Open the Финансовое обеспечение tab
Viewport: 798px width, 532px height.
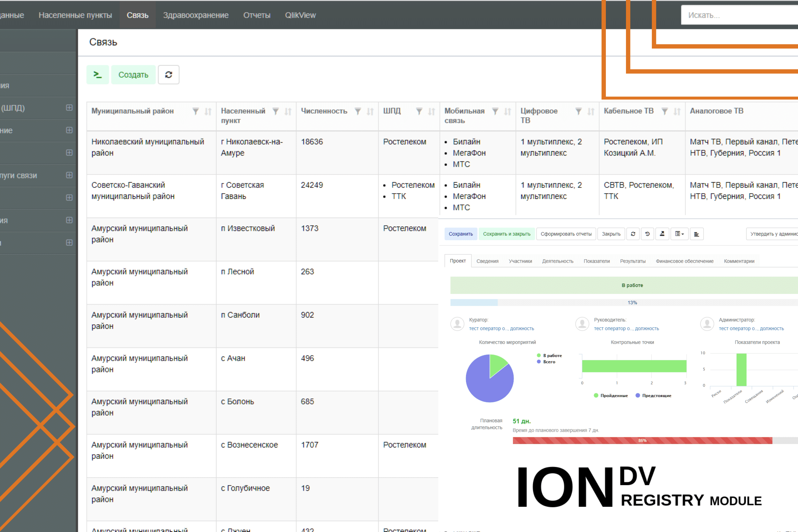coord(684,261)
